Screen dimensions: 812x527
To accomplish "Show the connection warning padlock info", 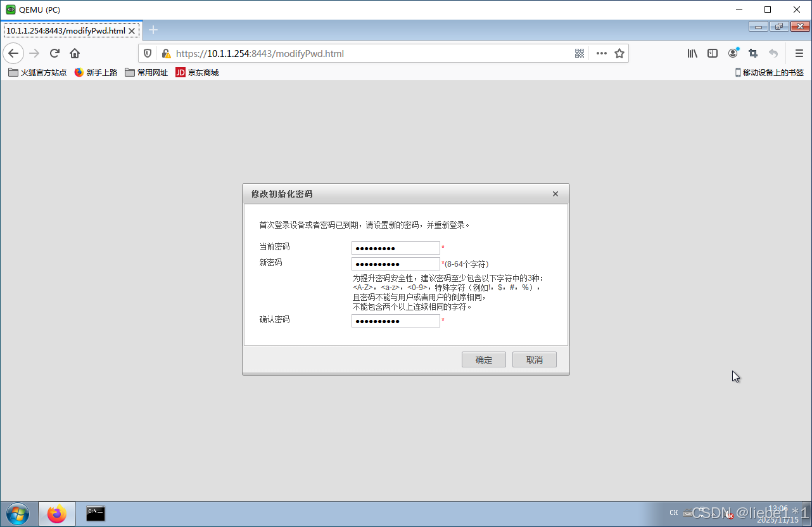I will pyautogui.click(x=166, y=54).
